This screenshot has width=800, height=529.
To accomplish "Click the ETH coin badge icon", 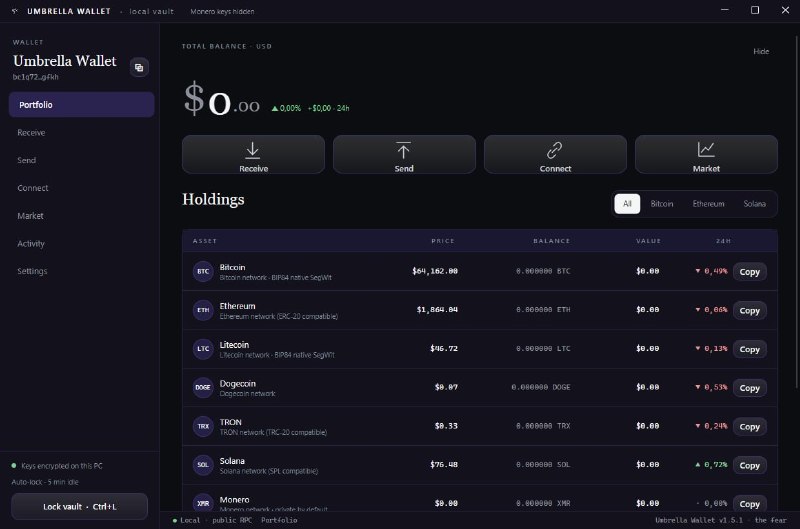I will coord(203,310).
